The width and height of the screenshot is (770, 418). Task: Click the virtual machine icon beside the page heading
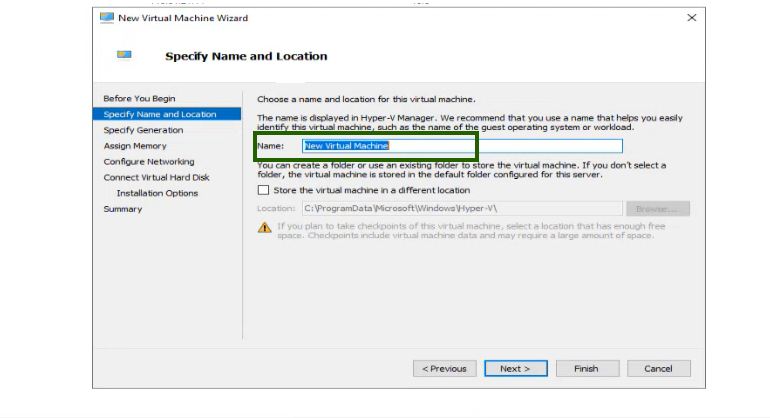[x=124, y=56]
